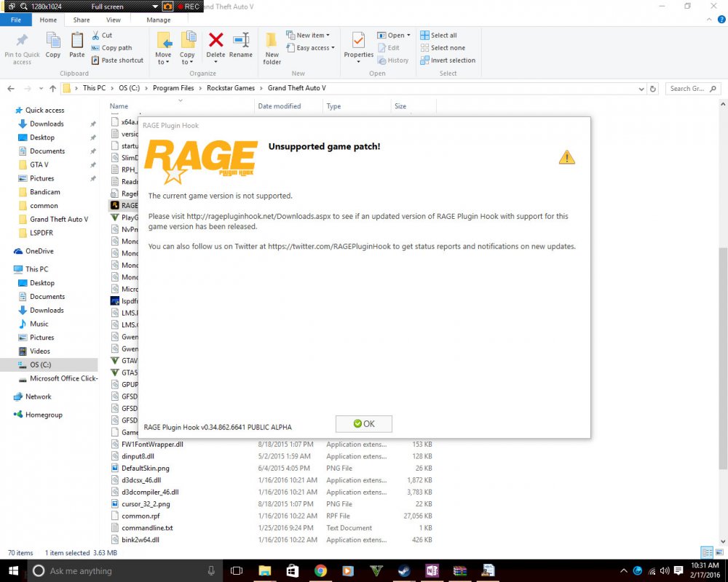
Task: Click Invert selection in ribbon
Action: [x=448, y=60]
